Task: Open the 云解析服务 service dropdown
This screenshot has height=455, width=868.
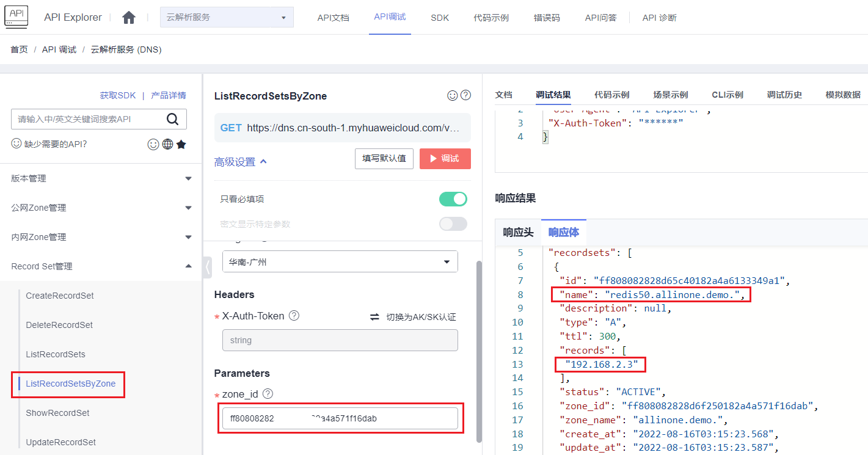Action: (x=227, y=17)
